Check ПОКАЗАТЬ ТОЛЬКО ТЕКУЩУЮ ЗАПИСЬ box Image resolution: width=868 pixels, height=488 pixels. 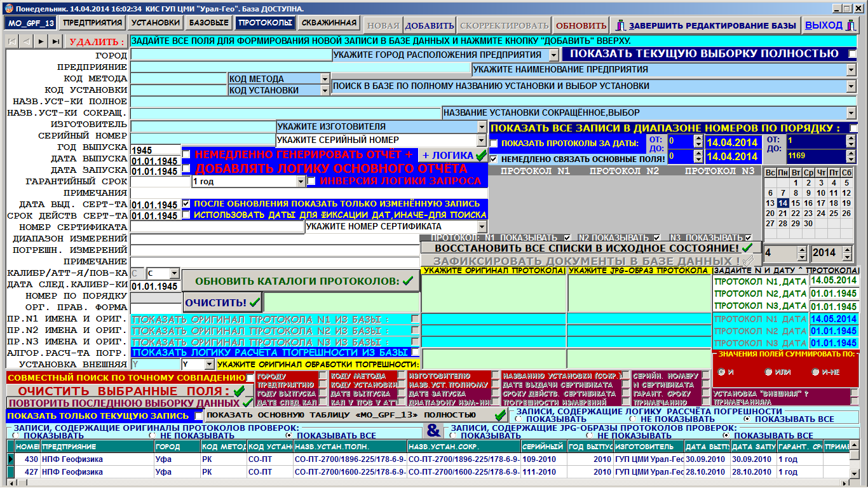(199, 416)
